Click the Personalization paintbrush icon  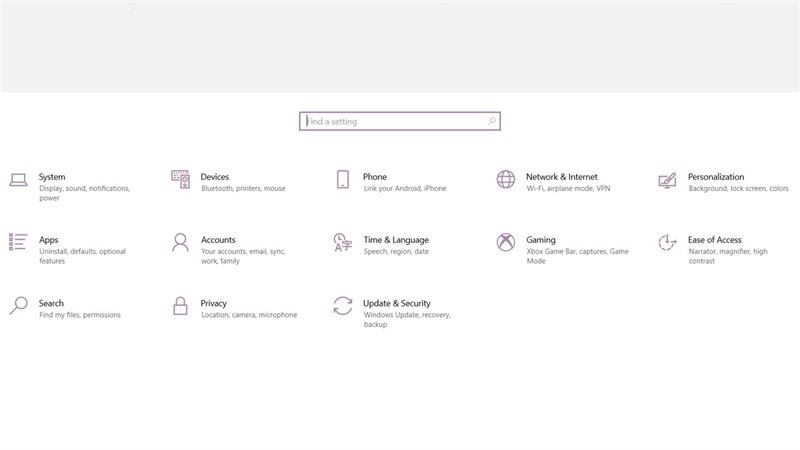point(668,181)
